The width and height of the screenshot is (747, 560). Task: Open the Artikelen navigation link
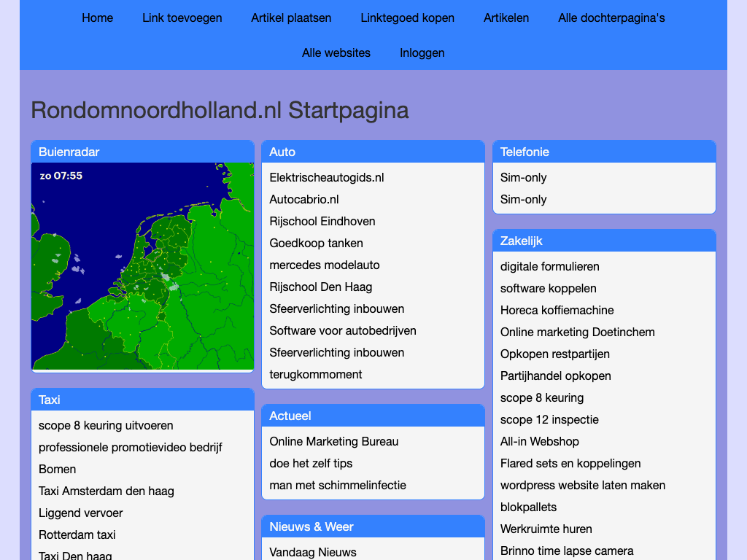(506, 17)
